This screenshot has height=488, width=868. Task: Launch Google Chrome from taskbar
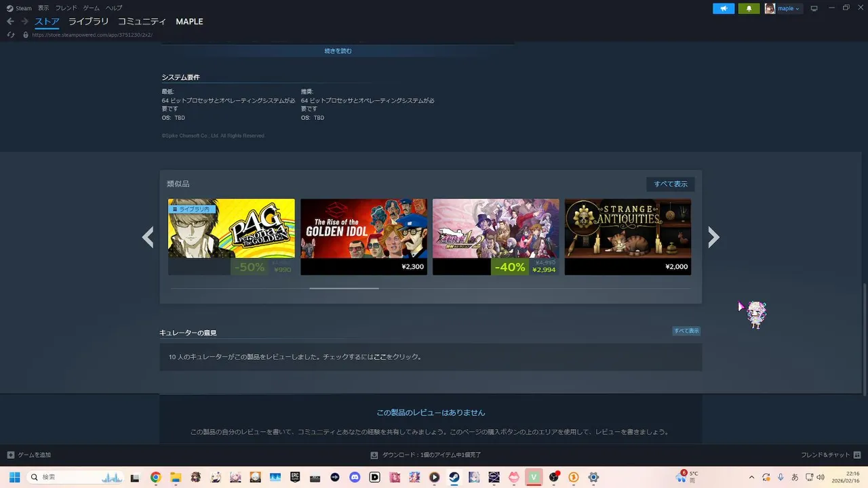click(155, 477)
